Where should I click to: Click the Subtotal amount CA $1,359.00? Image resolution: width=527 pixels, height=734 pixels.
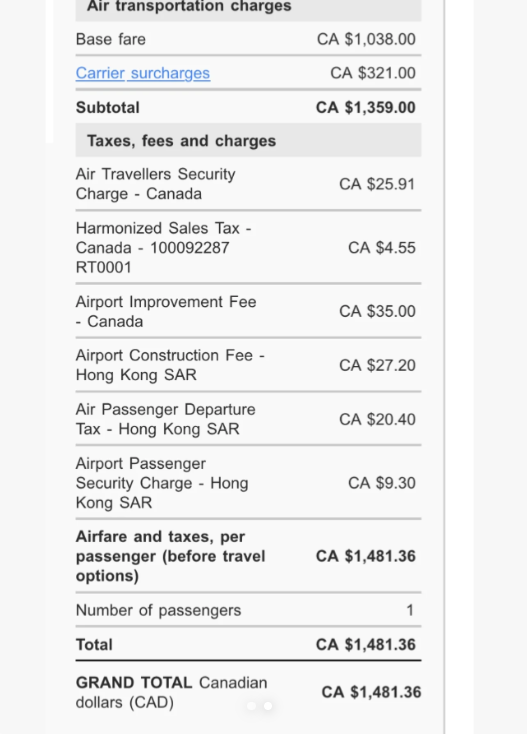(366, 108)
